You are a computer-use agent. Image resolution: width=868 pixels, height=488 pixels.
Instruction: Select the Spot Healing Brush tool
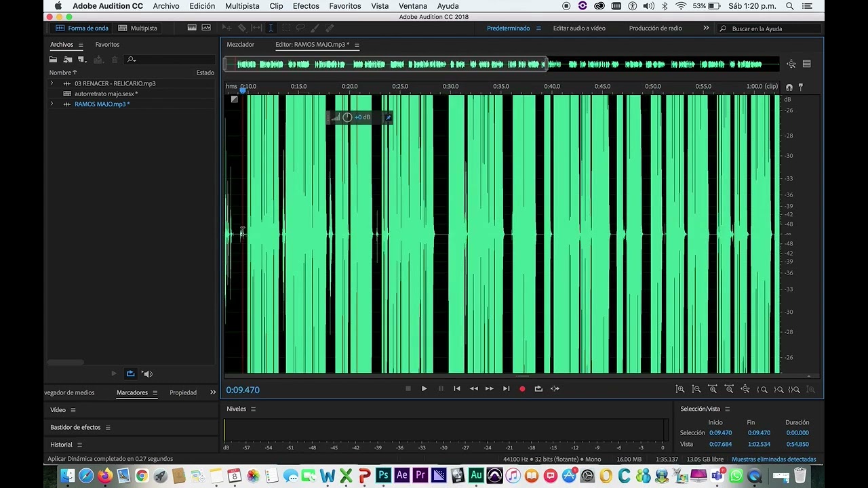coord(329,28)
